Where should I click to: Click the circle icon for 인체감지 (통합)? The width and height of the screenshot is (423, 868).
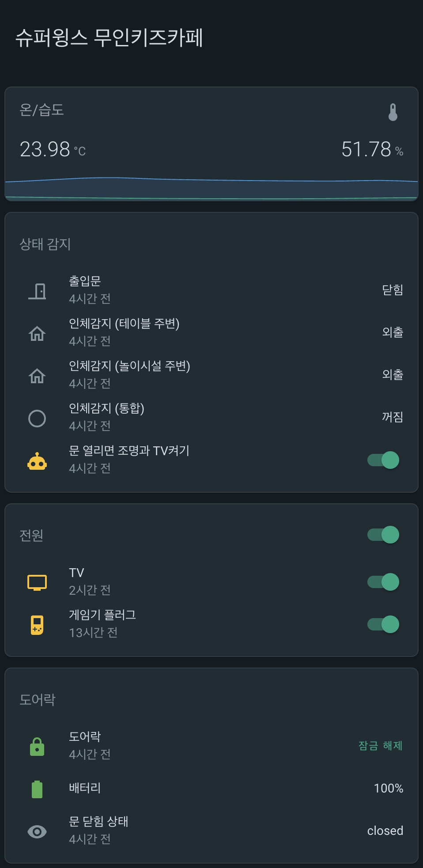(x=37, y=418)
